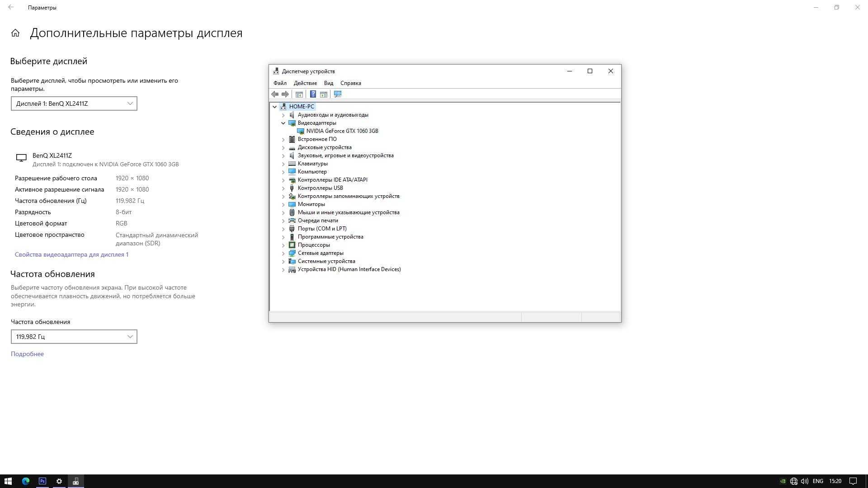Switch to Settings gear on the taskbar
This screenshot has height=488, width=868.
(59, 481)
